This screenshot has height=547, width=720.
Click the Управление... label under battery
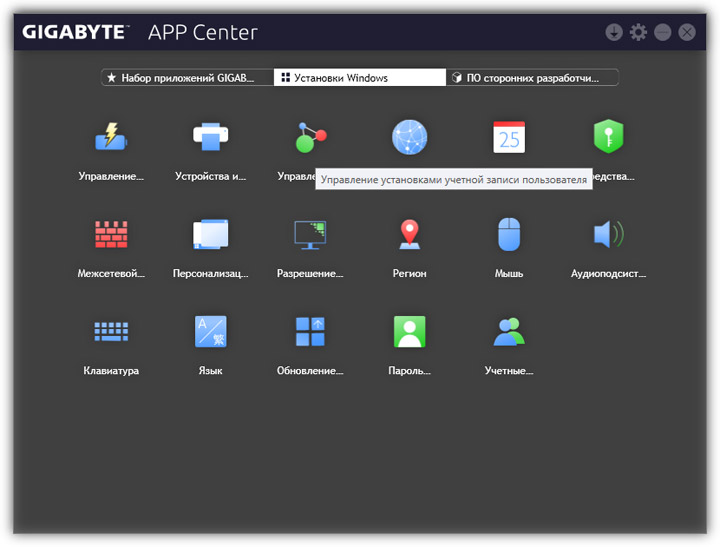click(x=111, y=176)
